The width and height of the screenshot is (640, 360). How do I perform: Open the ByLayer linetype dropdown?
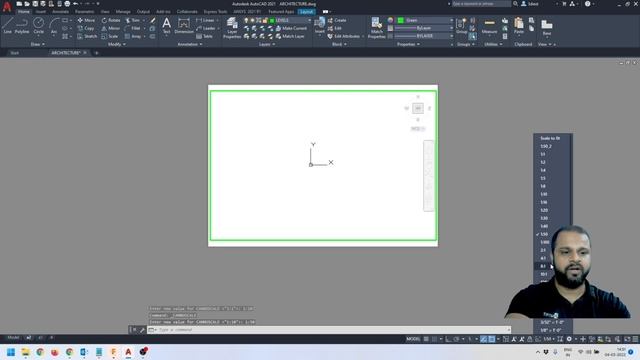[x=423, y=36]
